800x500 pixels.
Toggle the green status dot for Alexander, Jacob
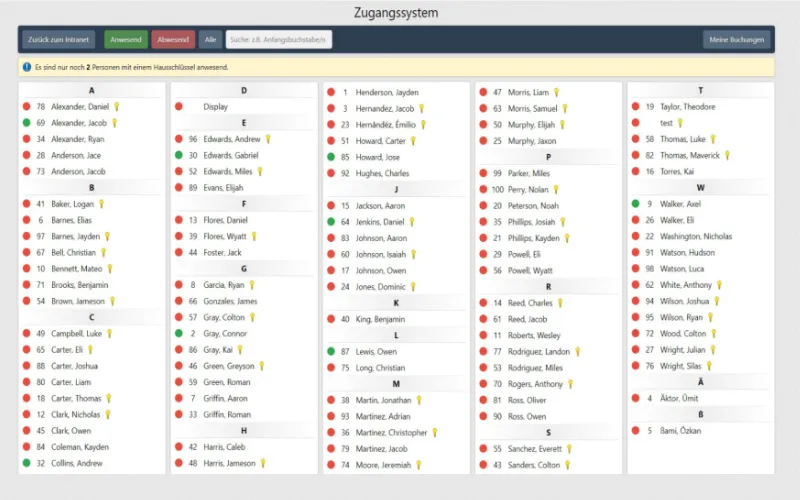(26, 123)
